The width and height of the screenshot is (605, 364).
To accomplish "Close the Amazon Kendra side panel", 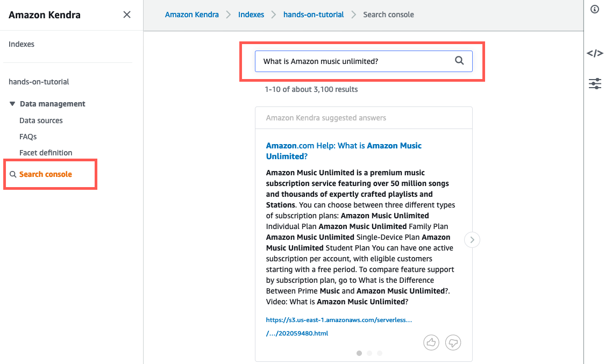I will coord(127,15).
